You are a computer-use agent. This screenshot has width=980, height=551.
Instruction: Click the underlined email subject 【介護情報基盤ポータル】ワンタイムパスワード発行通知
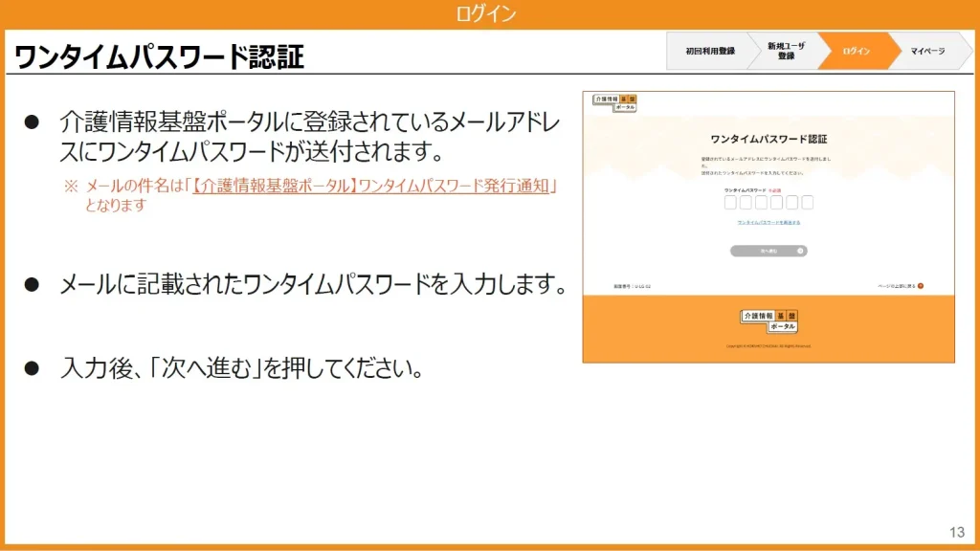click(374, 186)
